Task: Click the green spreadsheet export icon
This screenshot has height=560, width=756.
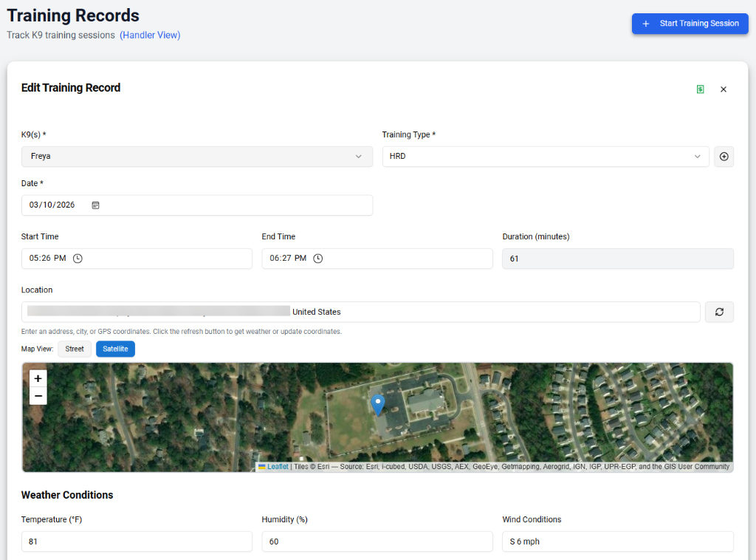Action: coord(700,89)
